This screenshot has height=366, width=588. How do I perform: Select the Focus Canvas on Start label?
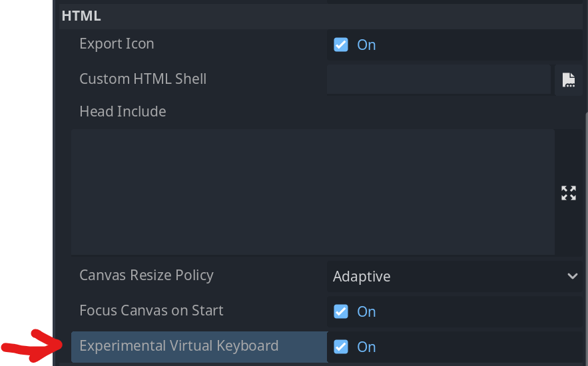tap(151, 311)
